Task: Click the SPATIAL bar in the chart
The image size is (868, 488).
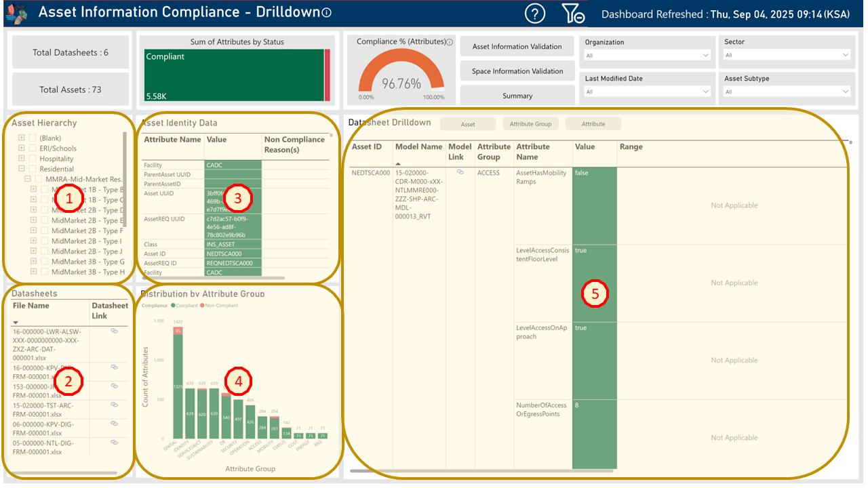Action: 178,386
